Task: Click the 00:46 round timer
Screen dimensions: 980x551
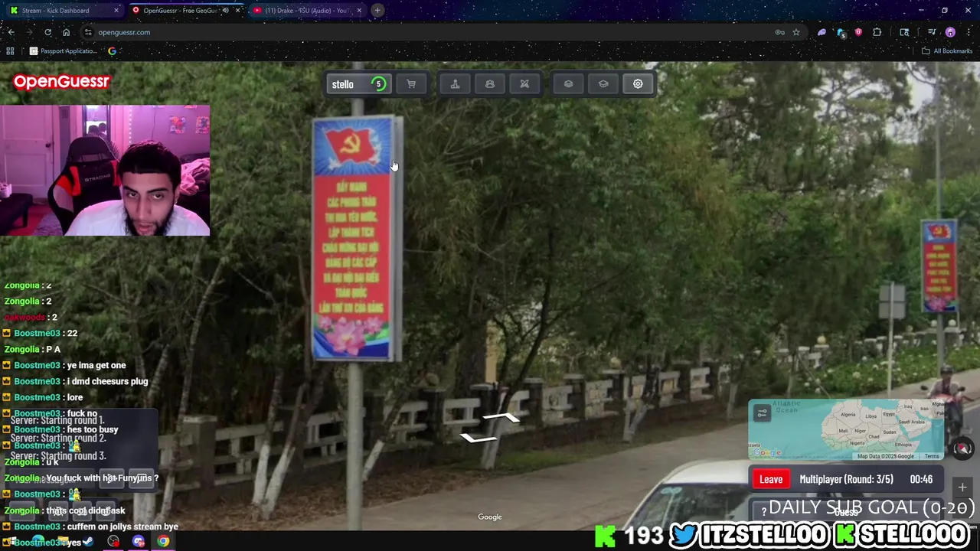Action: click(921, 479)
